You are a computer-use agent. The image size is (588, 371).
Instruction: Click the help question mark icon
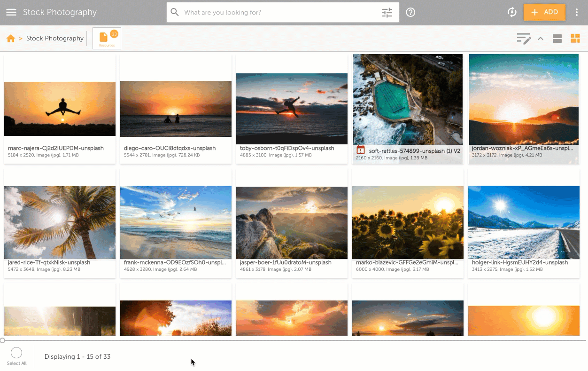(410, 13)
